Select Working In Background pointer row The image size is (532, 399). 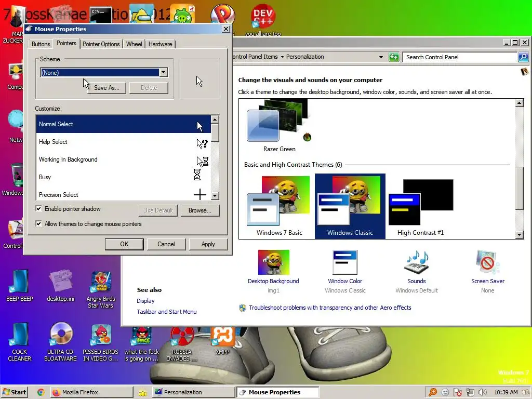point(123,159)
